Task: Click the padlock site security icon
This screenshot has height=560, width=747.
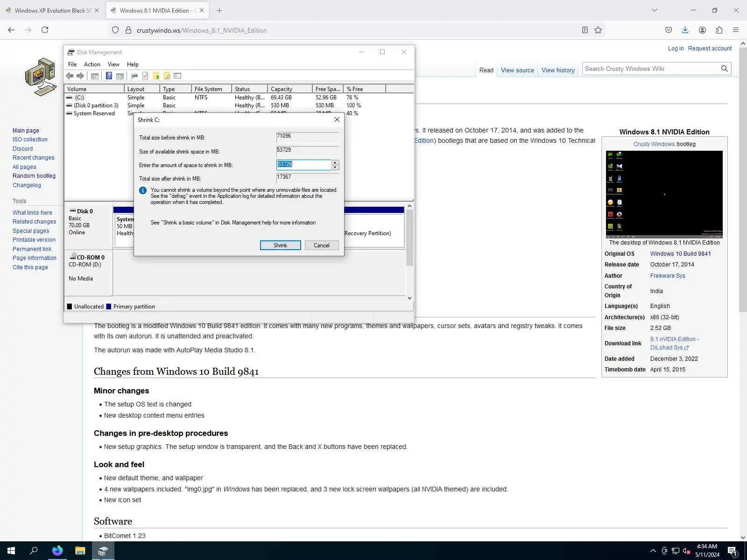Action: pyautogui.click(x=128, y=30)
